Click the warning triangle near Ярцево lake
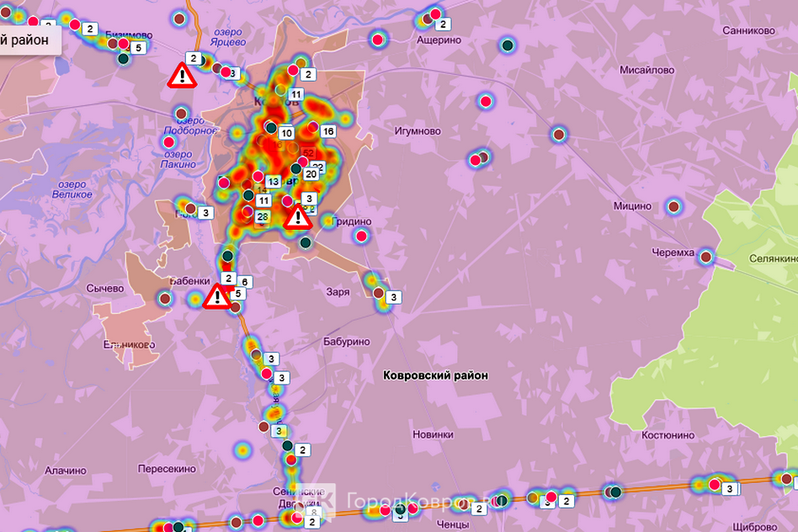Viewport: 798px width, 532px height. 181,75
